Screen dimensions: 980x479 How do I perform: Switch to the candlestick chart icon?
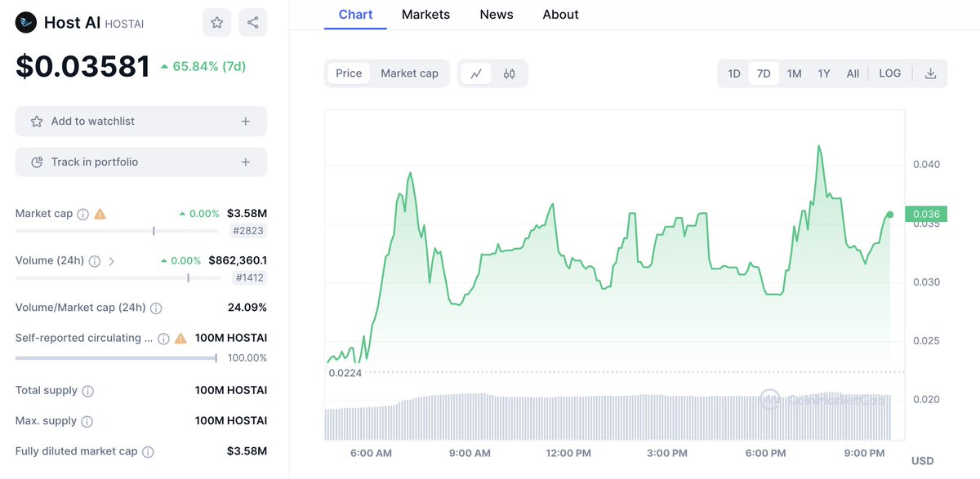tap(510, 73)
